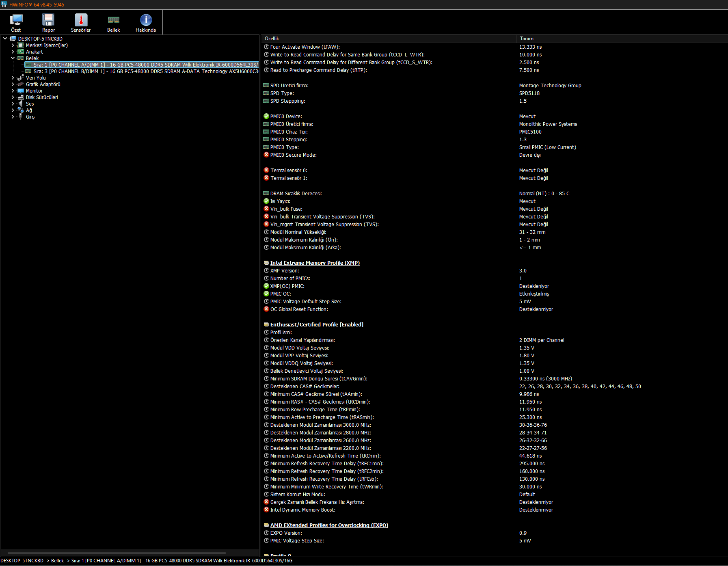Expand the Grafik Adaptörü node
Image resolution: width=728 pixels, height=566 pixels.
click(x=13, y=84)
